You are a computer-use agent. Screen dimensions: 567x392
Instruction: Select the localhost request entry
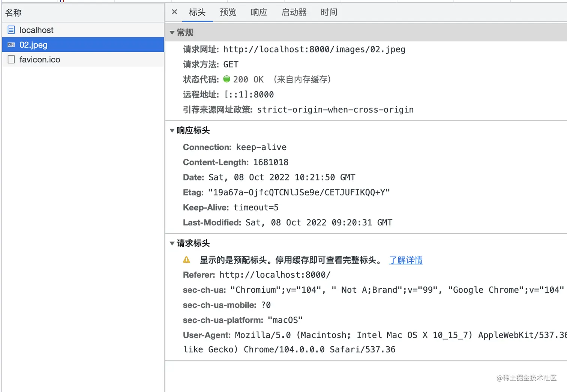(x=36, y=30)
